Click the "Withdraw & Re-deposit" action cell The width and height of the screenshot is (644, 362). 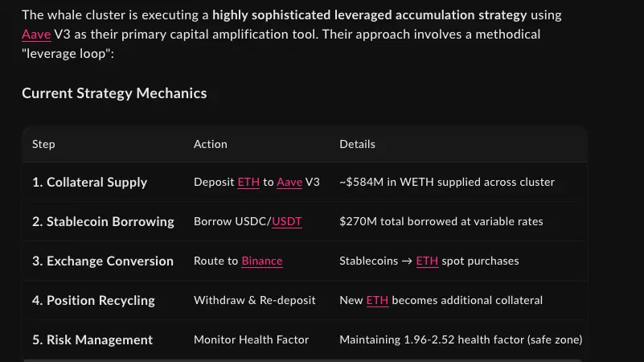point(254,300)
